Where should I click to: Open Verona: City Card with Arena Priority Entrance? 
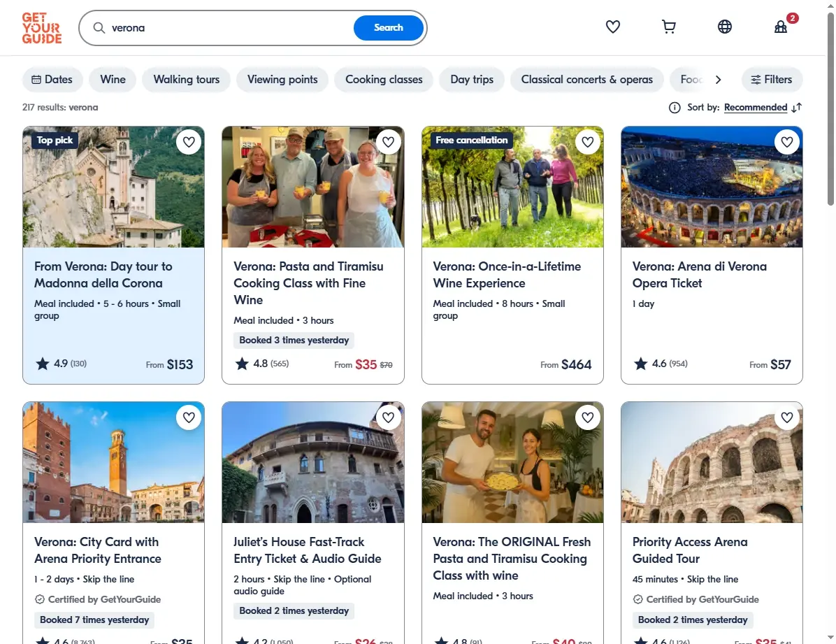coord(98,550)
